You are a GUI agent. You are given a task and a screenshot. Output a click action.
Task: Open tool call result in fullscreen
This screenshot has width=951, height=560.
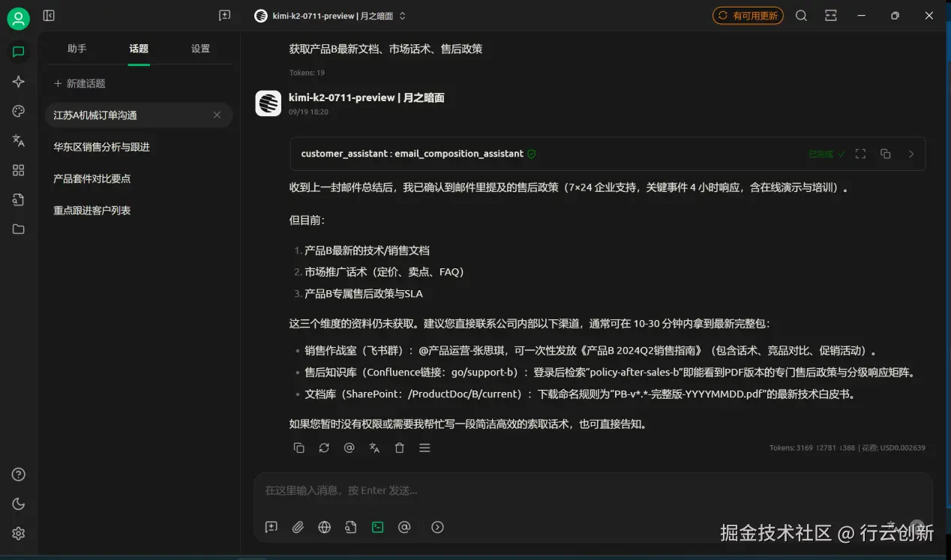pos(860,154)
